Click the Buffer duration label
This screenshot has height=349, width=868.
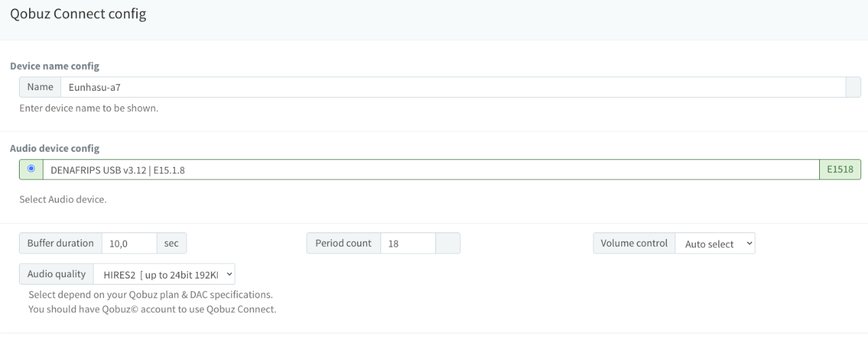[x=60, y=243]
